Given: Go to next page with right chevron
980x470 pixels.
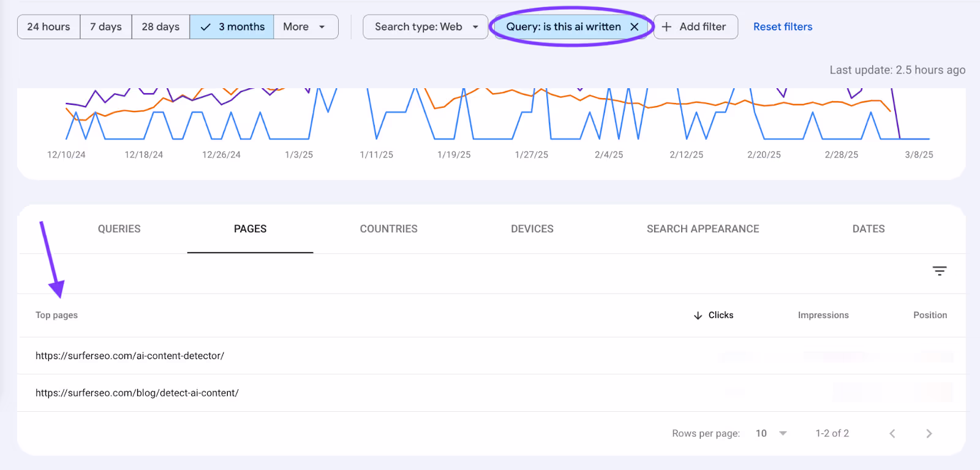Looking at the screenshot, I should pos(929,433).
